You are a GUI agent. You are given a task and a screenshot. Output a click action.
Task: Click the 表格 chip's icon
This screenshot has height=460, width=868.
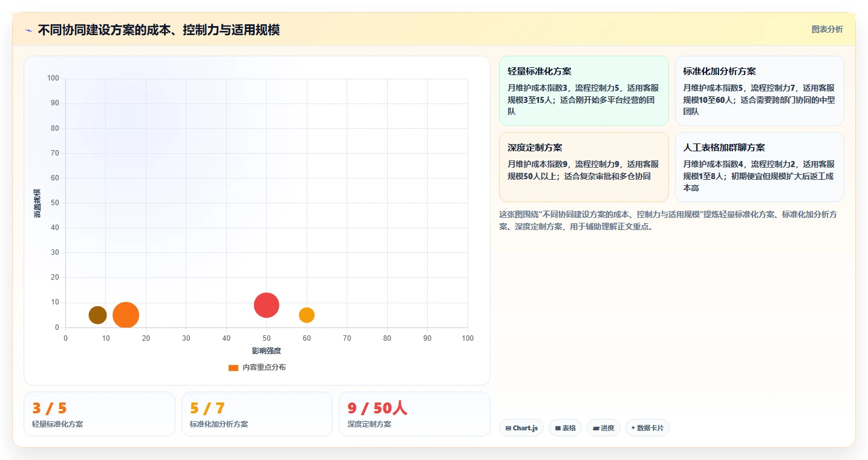coord(558,428)
